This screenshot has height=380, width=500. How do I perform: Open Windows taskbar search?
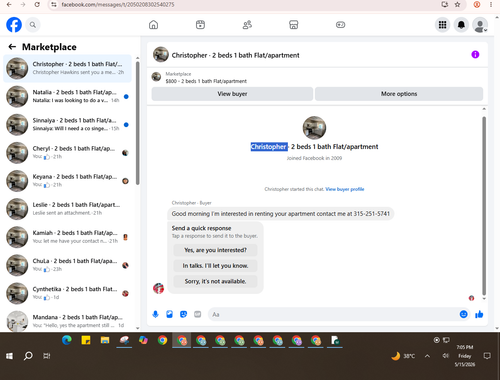pos(28,356)
